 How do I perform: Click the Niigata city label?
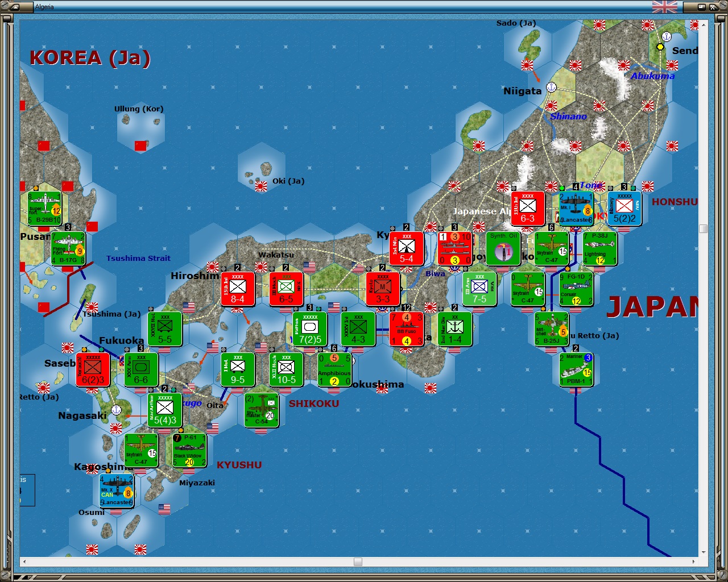[x=522, y=91]
